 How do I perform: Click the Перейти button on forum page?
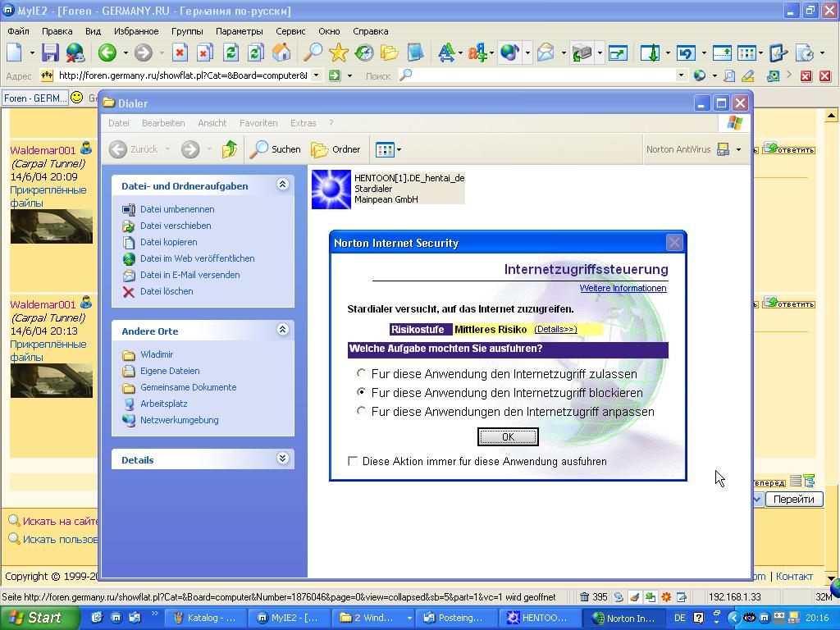(x=794, y=500)
